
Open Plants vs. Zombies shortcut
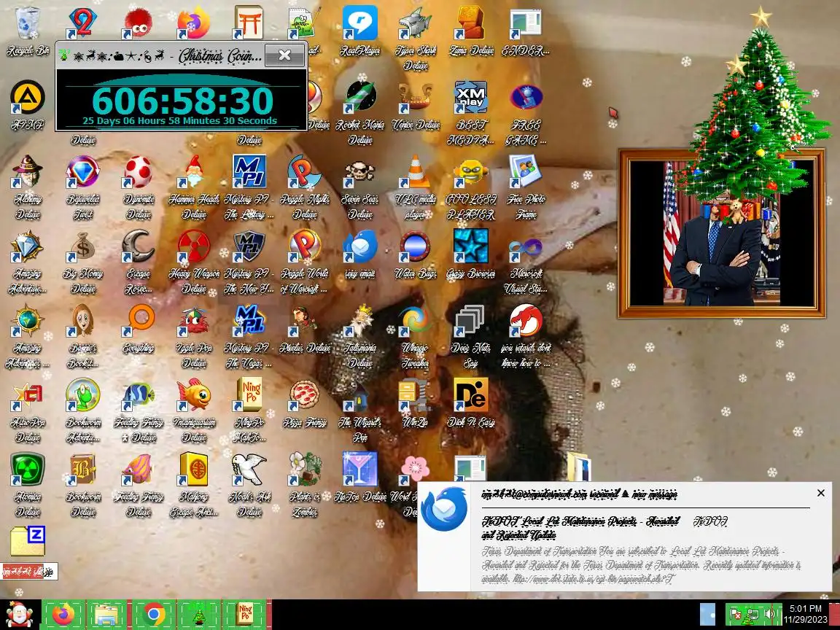click(x=305, y=486)
